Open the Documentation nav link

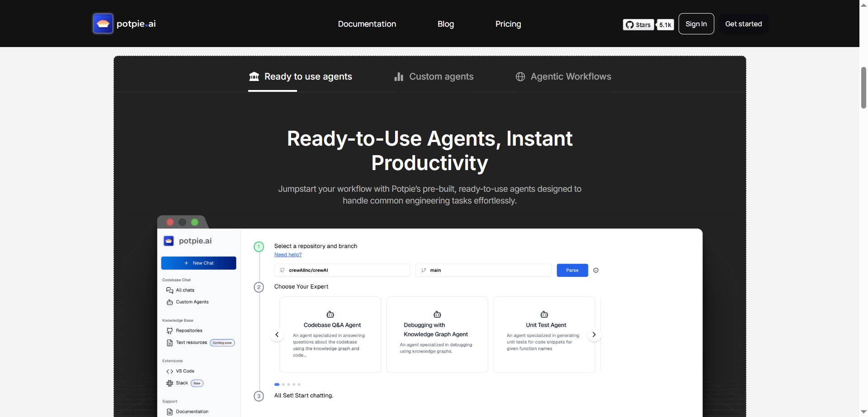coord(367,24)
